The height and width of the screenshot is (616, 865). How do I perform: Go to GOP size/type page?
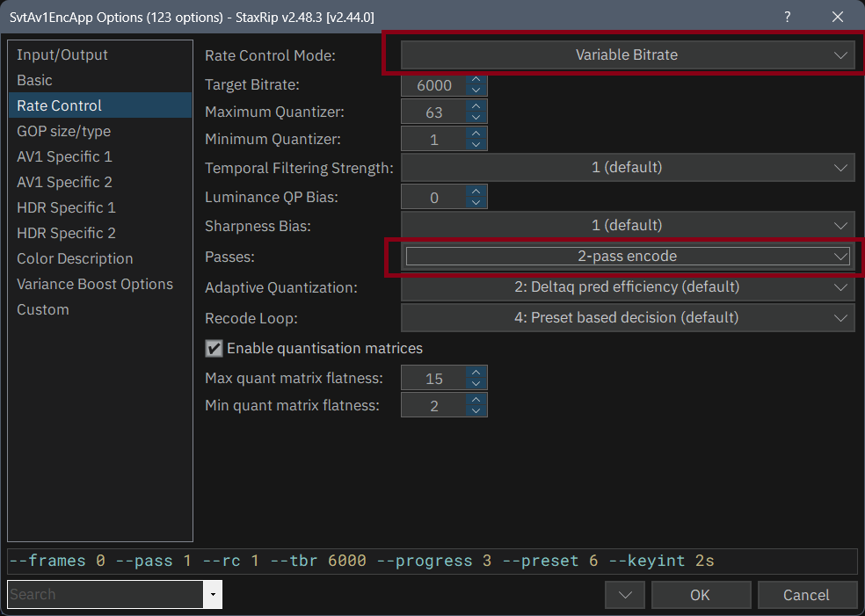tap(100, 131)
